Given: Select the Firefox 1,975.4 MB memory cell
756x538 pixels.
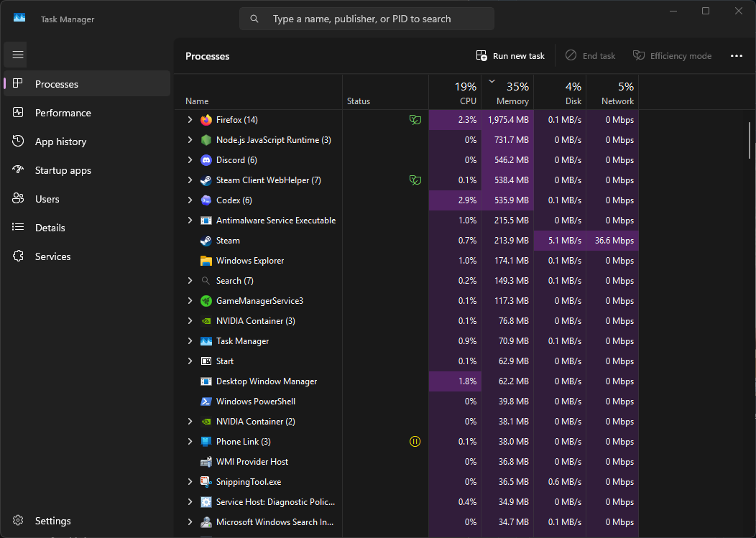Looking at the screenshot, I should (x=507, y=119).
